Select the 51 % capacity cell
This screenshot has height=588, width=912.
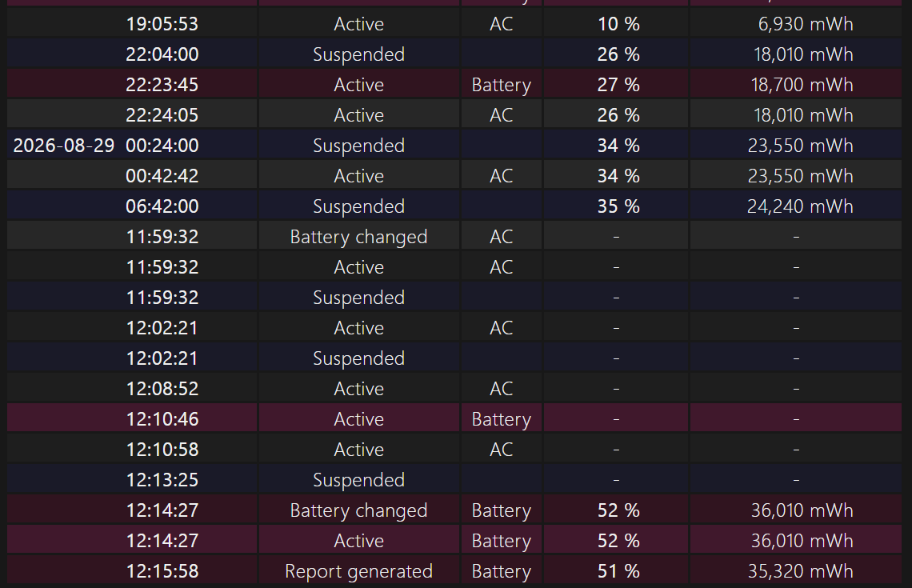pos(618,571)
